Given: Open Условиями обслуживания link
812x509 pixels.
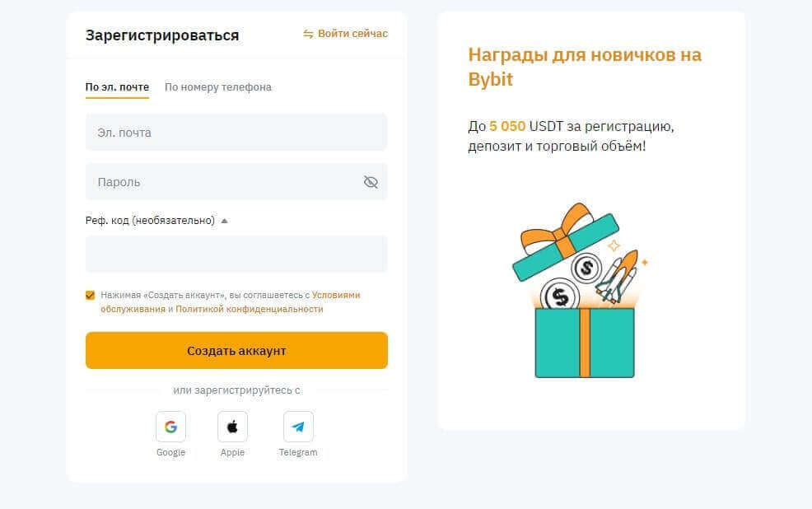Looking at the screenshot, I should 231,302.
